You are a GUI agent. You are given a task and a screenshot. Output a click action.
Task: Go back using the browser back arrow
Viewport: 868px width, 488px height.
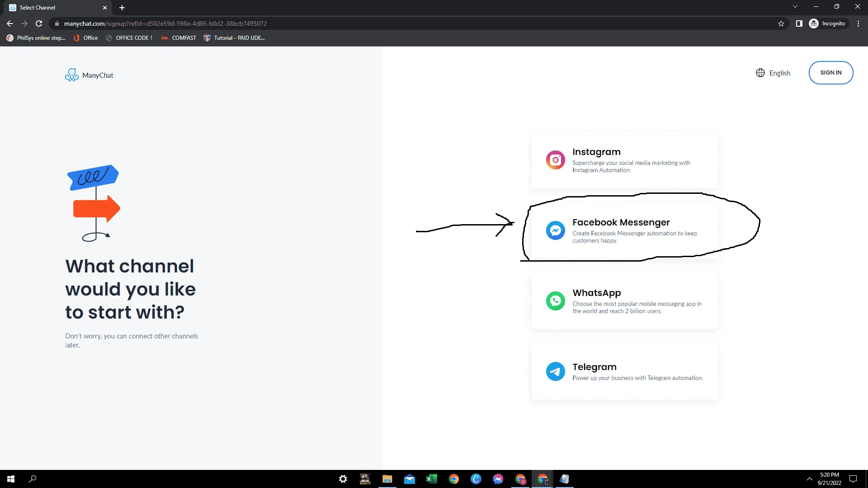10,23
